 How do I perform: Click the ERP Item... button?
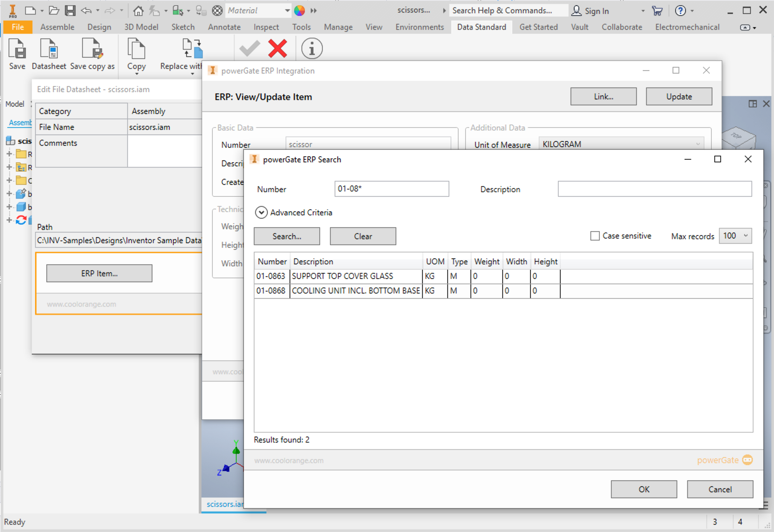(99, 273)
